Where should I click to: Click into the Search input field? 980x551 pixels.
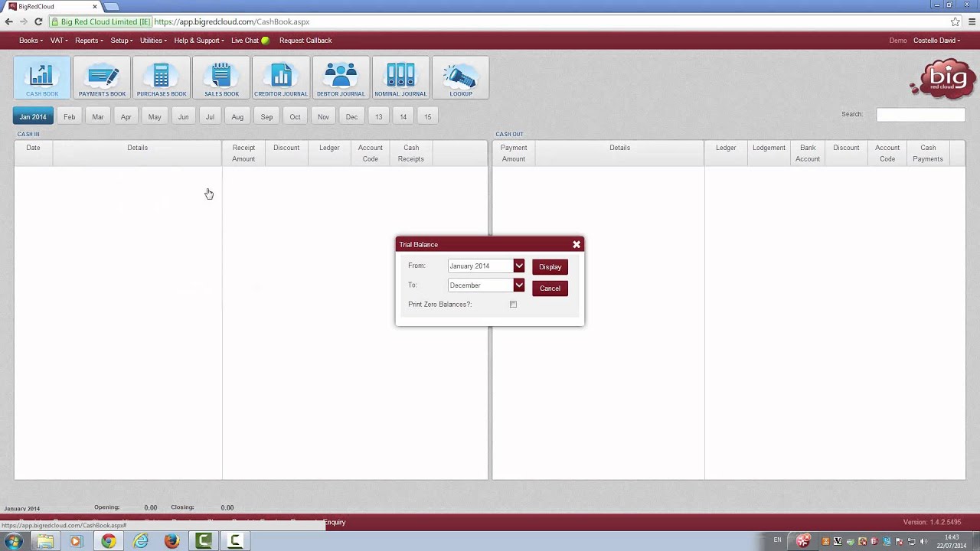920,115
